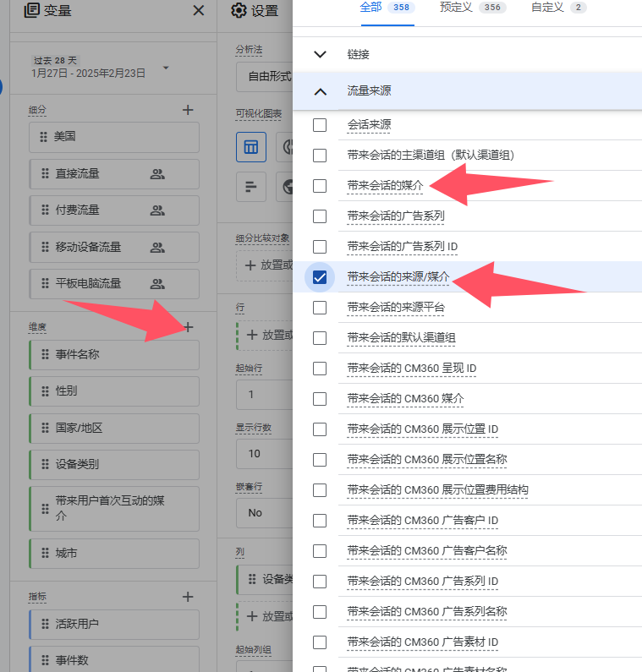
Task: Check the 带来会话的媒介 checkbox
Action: pyautogui.click(x=320, y=186)
